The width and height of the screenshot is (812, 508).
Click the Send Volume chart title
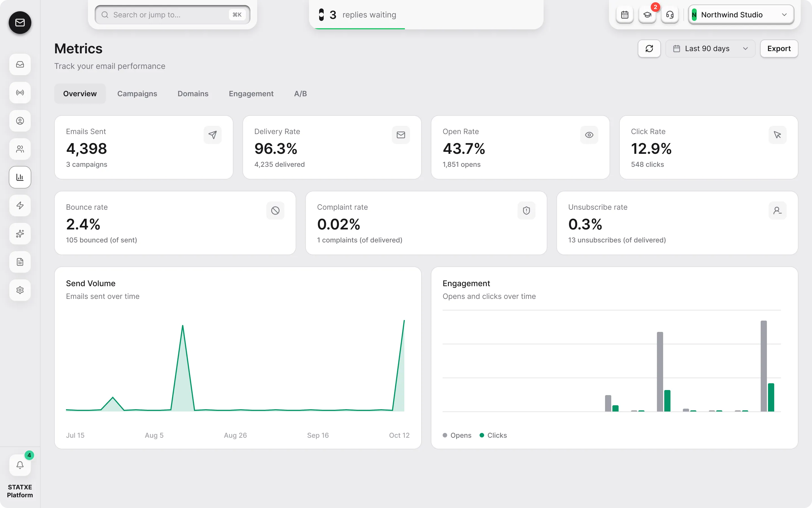tap(91, 284)
